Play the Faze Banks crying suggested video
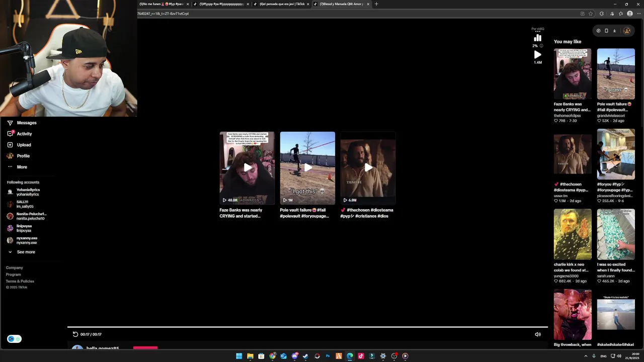This screenshot has width=644, height=362. (247, 168)
